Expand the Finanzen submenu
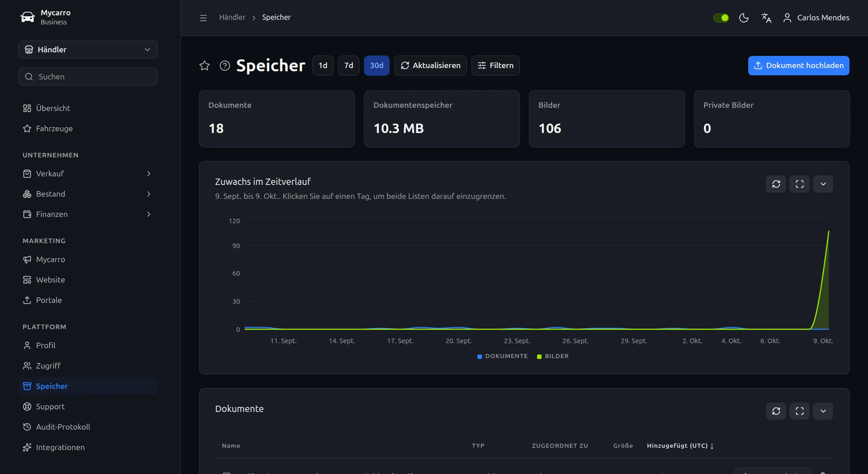The width and height of the screenshot is (868, 474). (88, 214)
